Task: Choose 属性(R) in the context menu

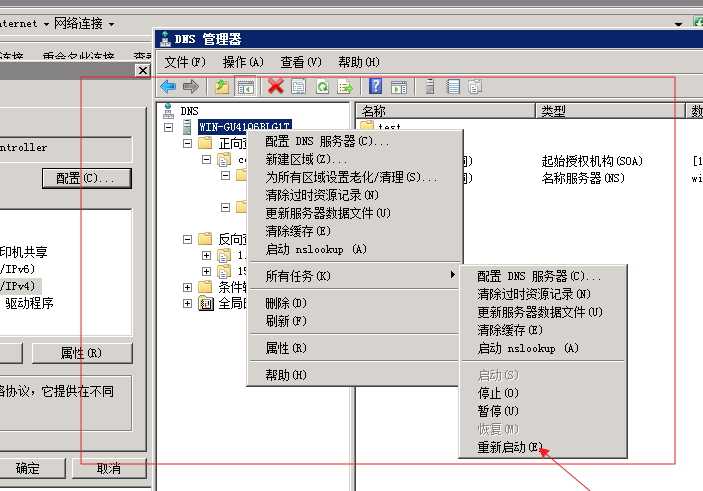Action: (x=354, y=348)
